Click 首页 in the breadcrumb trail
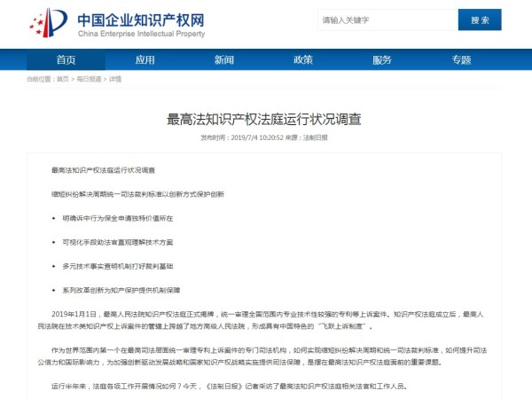Screen dimensions: 532x399 (62, 79)
